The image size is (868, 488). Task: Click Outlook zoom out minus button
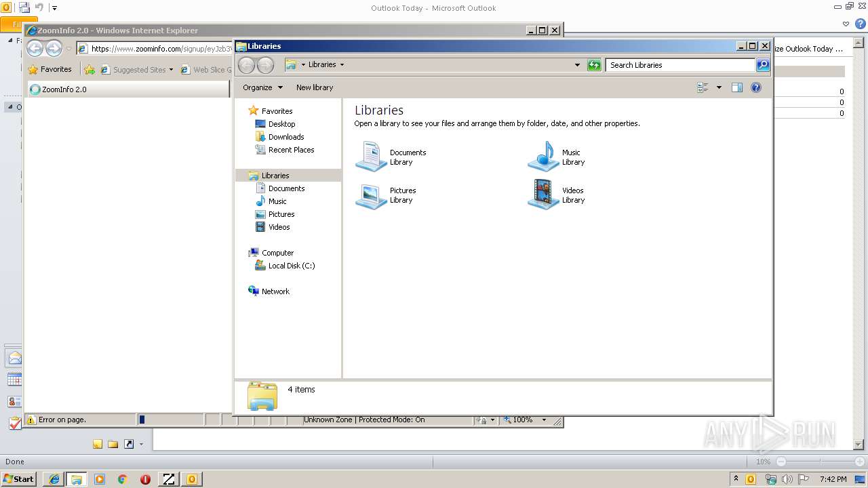coord(781,462)
